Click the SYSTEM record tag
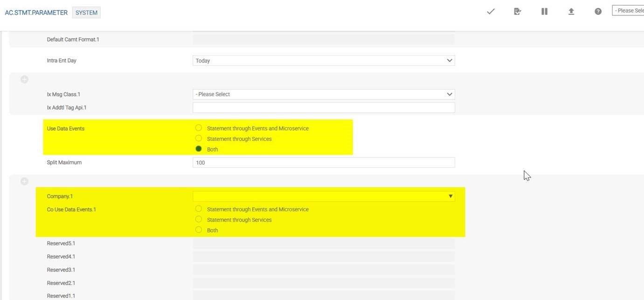644x300 pixels. (87, 13)
